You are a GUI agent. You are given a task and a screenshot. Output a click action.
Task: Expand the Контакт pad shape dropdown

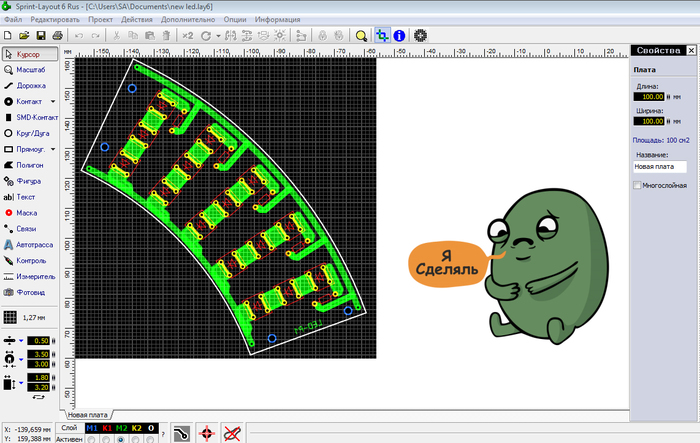coord(53,102)
